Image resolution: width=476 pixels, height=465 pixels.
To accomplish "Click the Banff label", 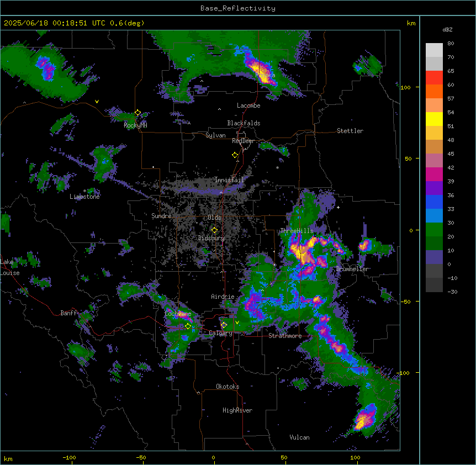I will point(69,313).
